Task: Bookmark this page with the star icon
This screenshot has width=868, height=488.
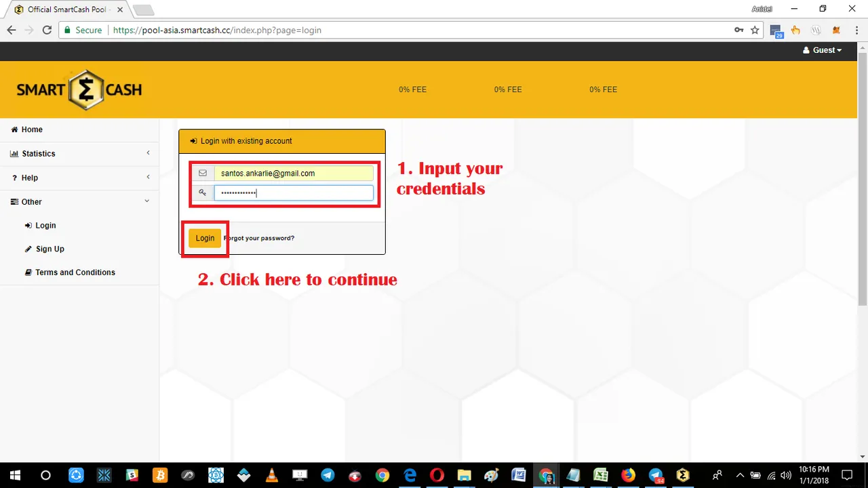Action: click(755, 30)
